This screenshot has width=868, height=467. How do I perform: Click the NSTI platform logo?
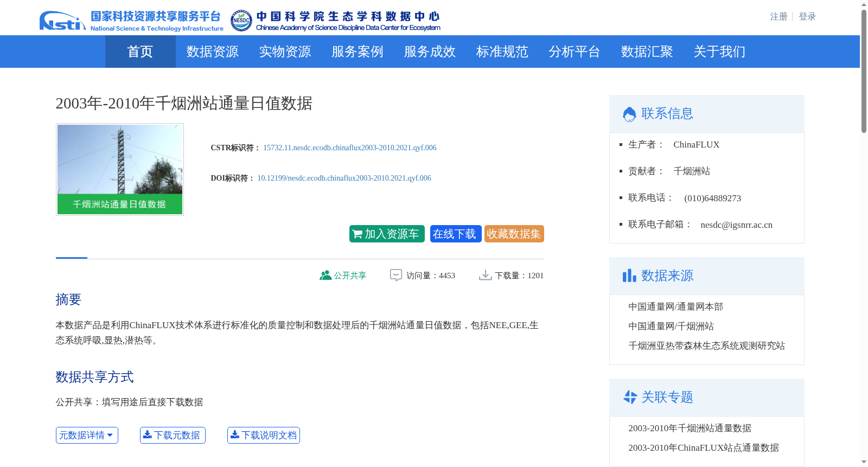tap(131, 21)
